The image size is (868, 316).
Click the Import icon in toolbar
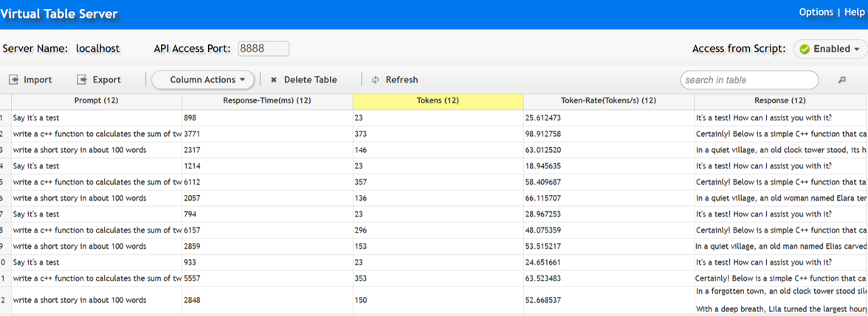[x=13, y=80]
